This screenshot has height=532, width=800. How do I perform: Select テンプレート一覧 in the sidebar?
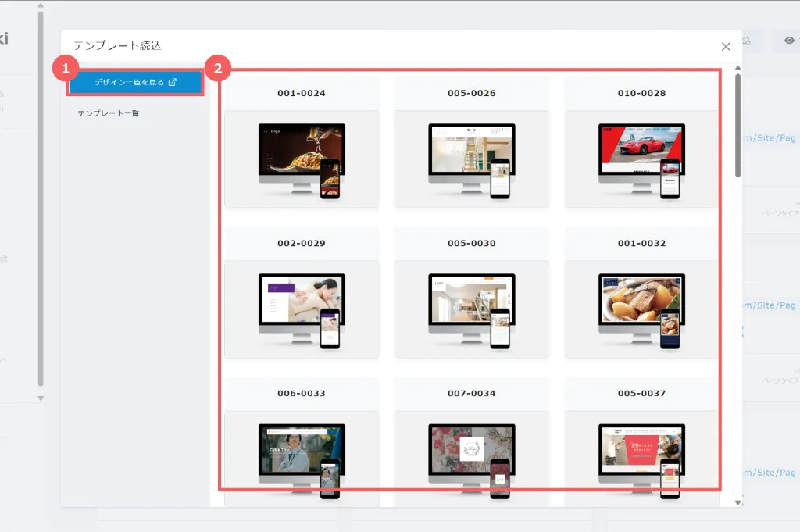tap(108, 113)
